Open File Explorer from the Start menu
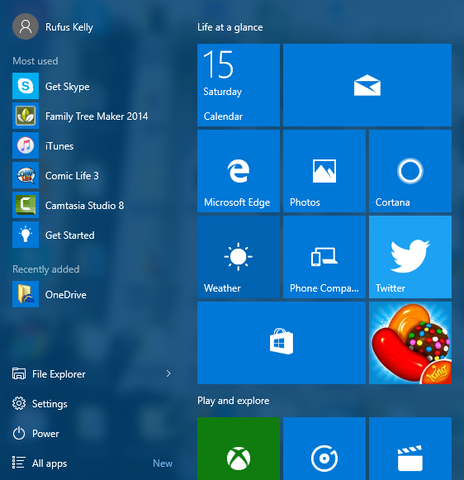 [x=49, y=374]
